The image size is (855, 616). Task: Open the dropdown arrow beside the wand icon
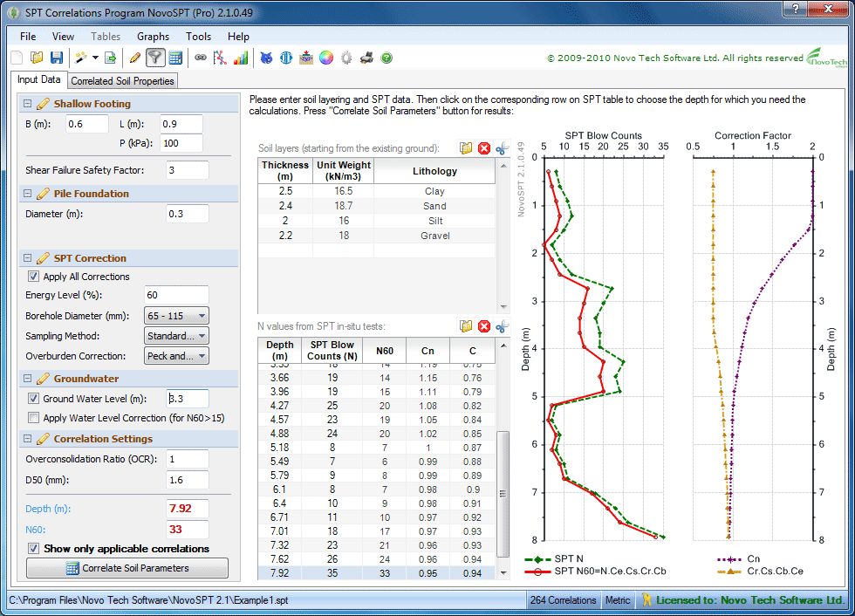tap(95, 58)
